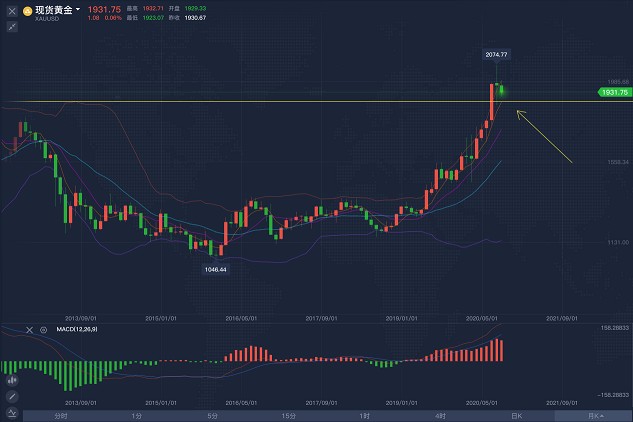Click the candlestick chart type icon

tap(12, 380)
